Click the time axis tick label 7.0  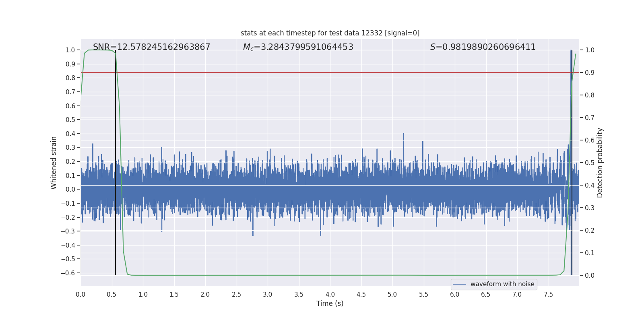pyautogui.click(x=517, y=294)
